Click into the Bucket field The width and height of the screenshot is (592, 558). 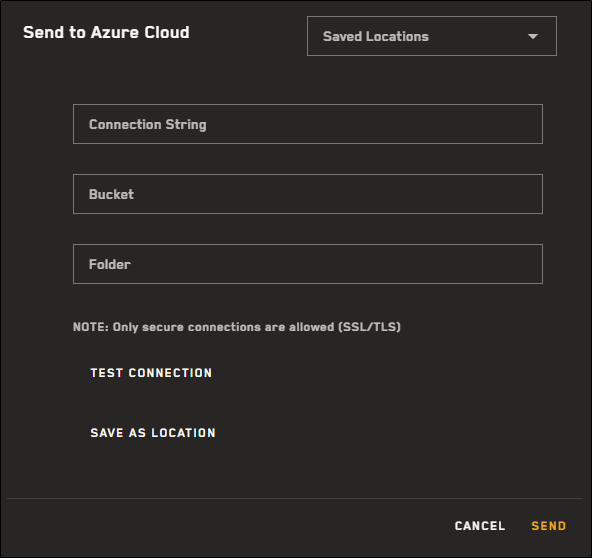point(308,194)
